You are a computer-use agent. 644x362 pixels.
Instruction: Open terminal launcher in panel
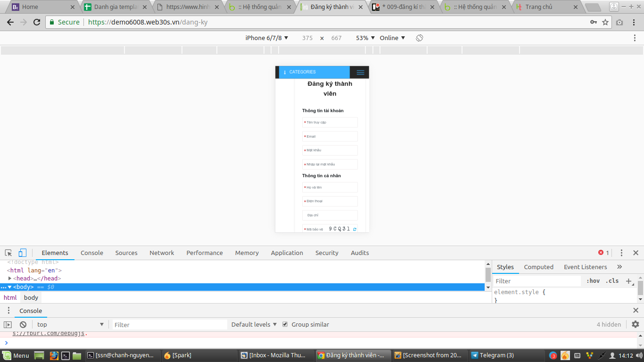click(x=66, y=355)
